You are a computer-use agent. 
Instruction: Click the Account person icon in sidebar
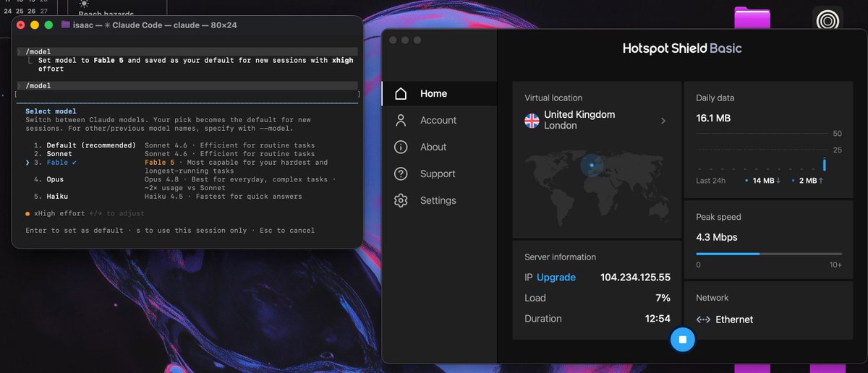point(401,120)
